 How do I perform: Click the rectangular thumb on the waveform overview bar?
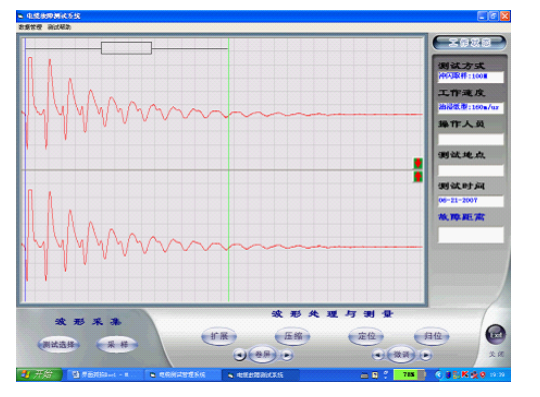[x=126, y=48]
